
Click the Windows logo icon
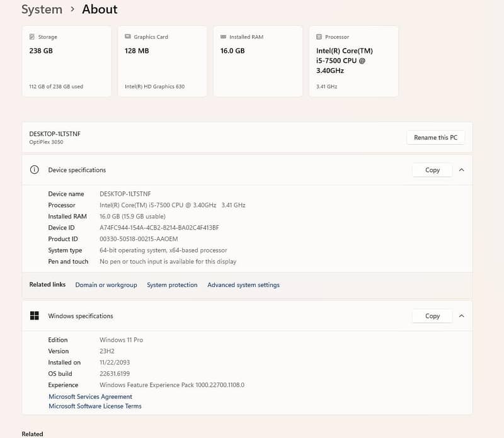35,316
